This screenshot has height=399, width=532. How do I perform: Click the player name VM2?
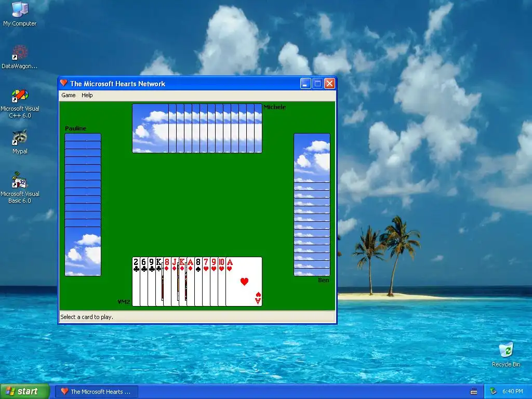click(x=124, y=302)
